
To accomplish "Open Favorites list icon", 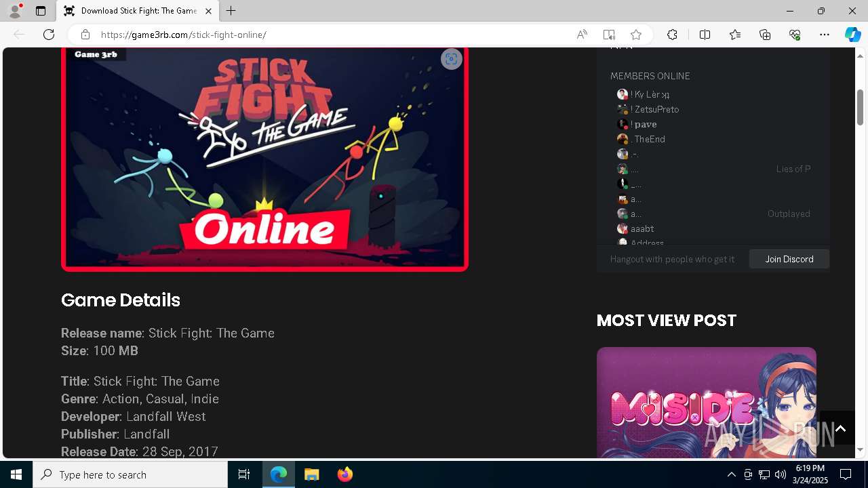I will tap(735, 35).
